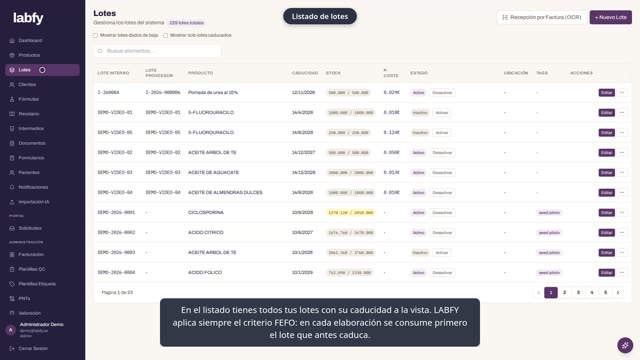Go to page 4
The height and width of the screenshot is (360, 640).
pyautogui.click(x=592, y=293)
